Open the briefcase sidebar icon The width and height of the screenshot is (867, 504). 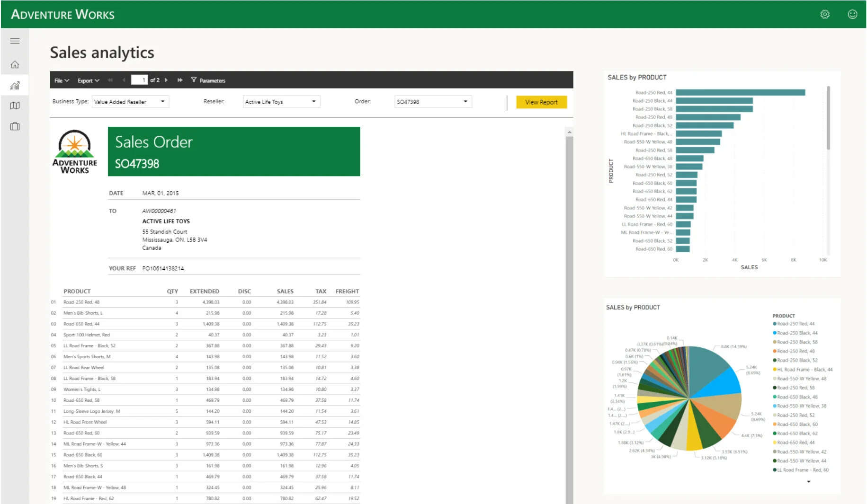[x=15, y=126]
